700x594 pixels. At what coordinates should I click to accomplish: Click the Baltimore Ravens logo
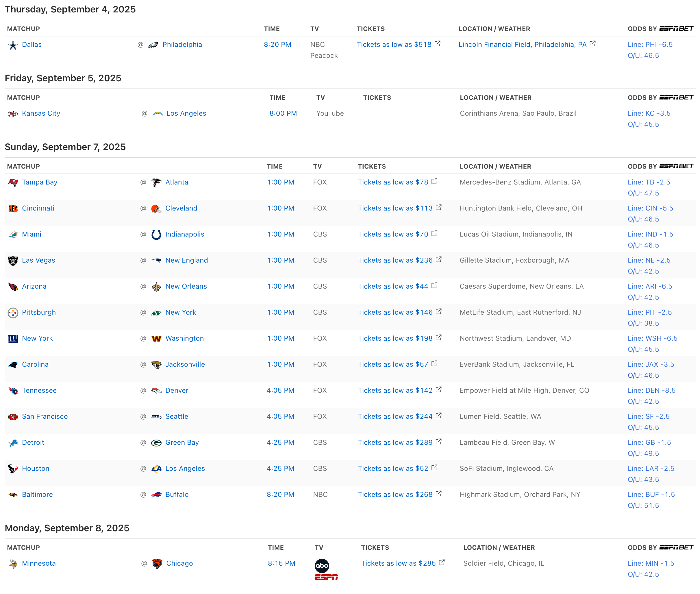[13, 495]
